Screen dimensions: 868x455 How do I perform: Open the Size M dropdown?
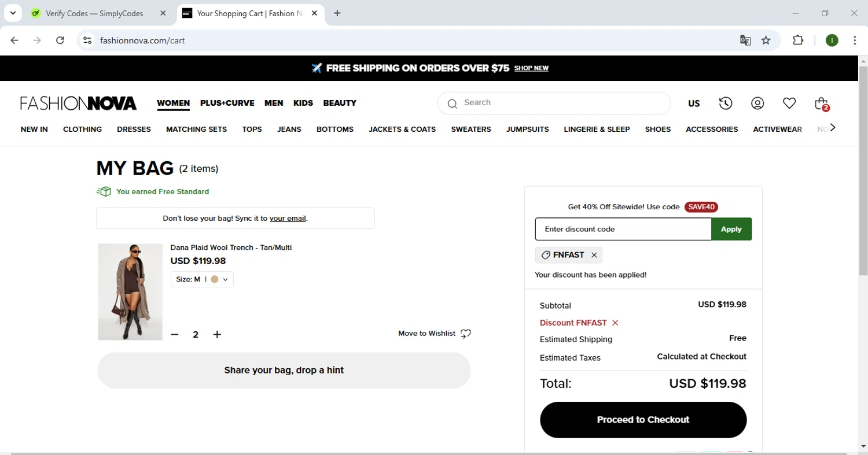[202, 279]
